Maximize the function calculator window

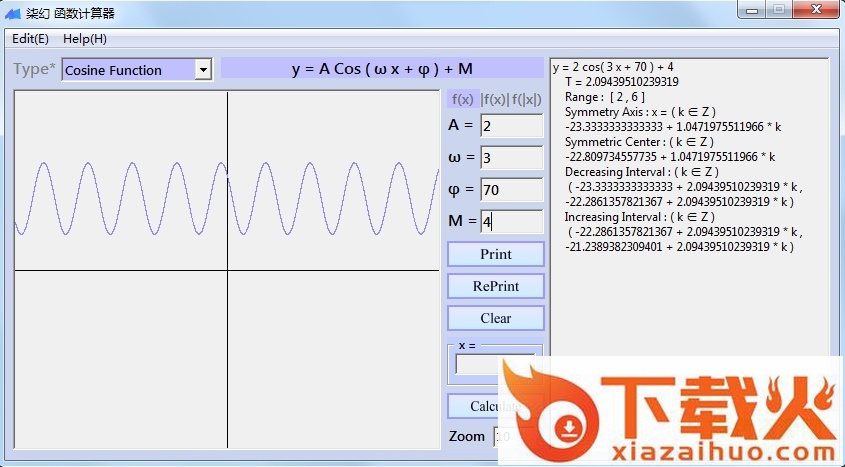779,9
